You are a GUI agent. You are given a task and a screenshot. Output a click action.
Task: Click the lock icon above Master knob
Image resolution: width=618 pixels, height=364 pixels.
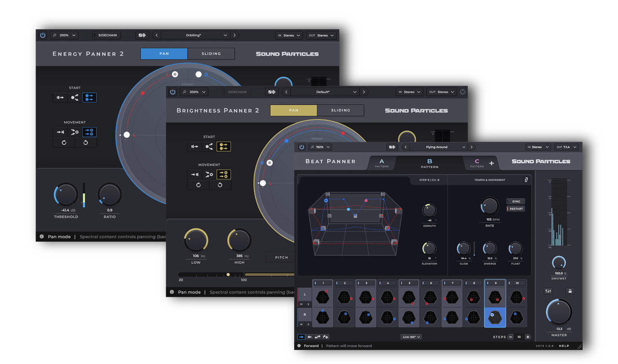pyautogui.click(x=570, y=291)
